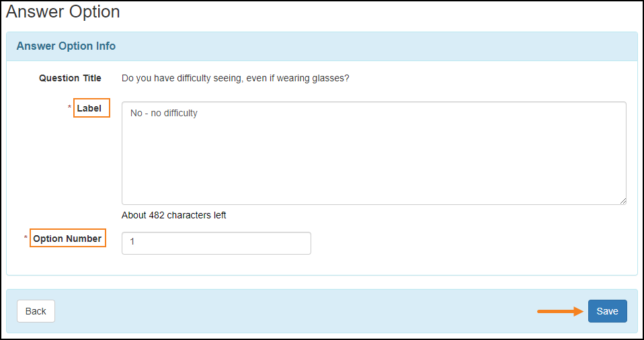Go back using the Back button

coord(36,311)
